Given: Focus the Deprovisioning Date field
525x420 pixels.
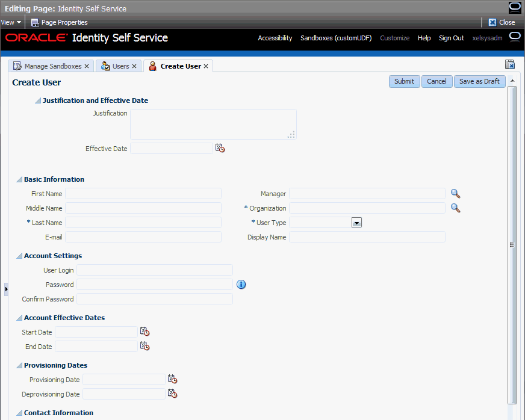Looking at the screenshot, I should point(124,394).
